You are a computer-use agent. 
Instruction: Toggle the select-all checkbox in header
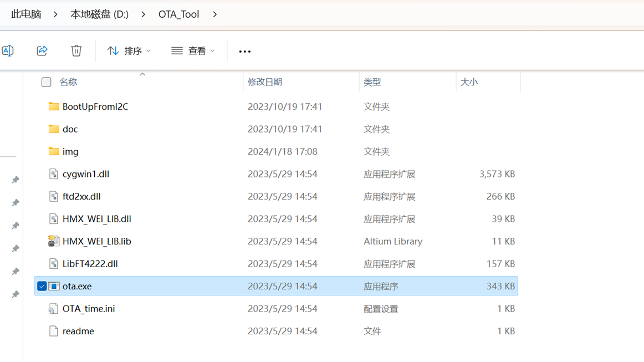click(x=47, y=82)
